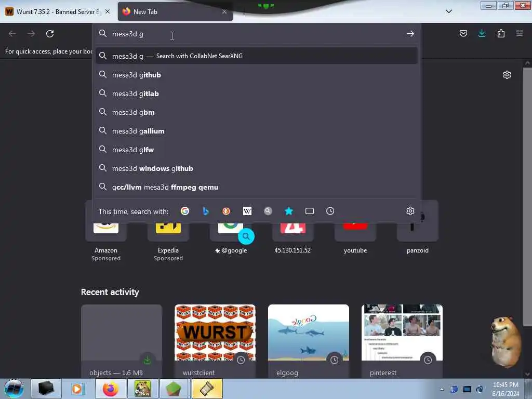Viewport: 532px width, 399px height.
Task: Go forward to next page
Action: (31, 34)
